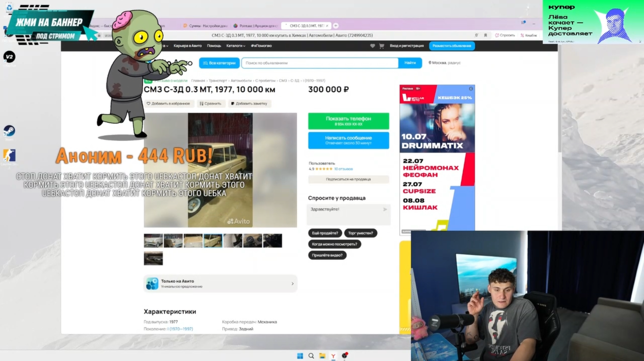Change the Москва, радиус location selector
This screenshot has height=361, width=644.
pyautogui.click(x=444, y=63)
